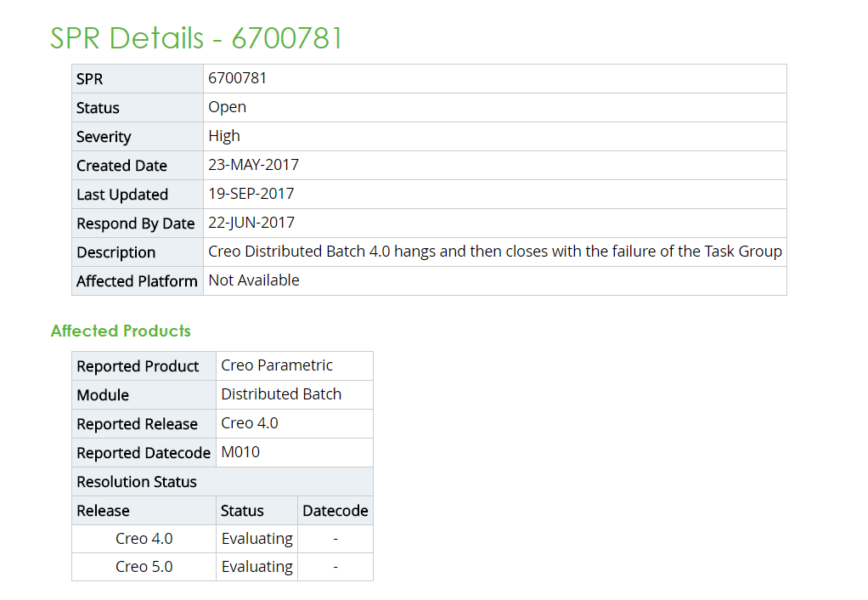Select the Creo Parametric product value
This screenshot has width=868, height=600.
[x=277, y=365]
